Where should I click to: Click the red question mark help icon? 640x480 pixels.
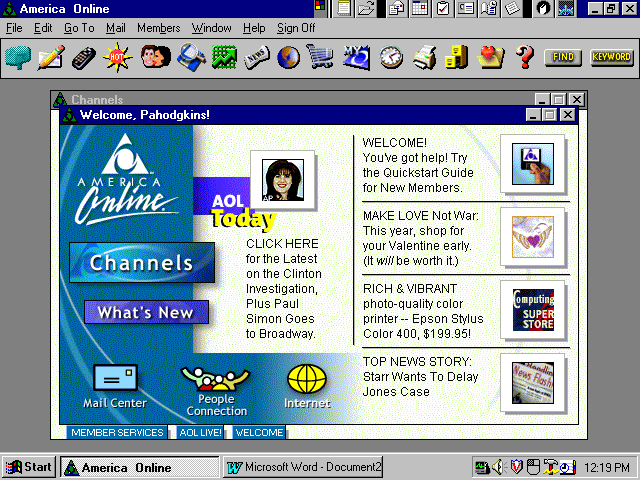[525, 57]
